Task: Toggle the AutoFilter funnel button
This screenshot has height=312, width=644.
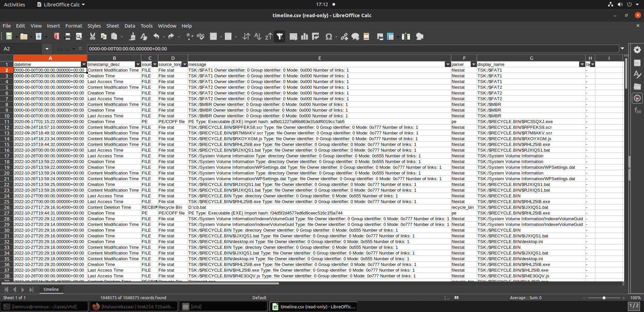Action: (x=280, y=37)
